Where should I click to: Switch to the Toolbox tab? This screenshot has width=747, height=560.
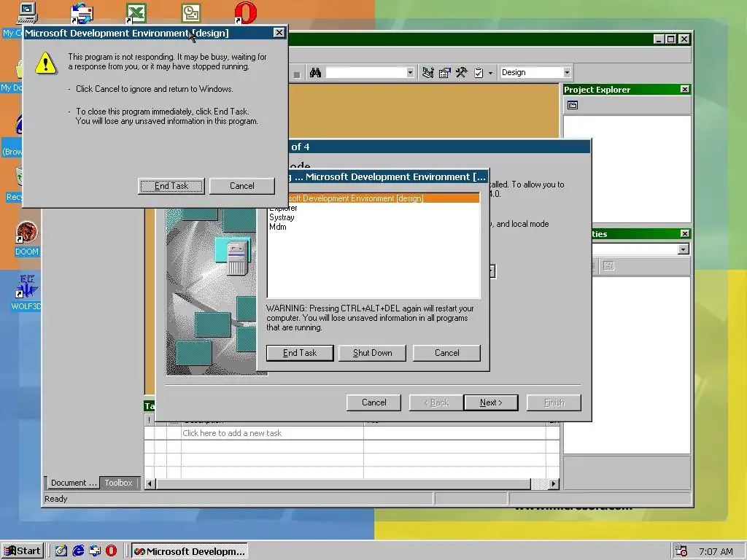(x=119, y=483)
